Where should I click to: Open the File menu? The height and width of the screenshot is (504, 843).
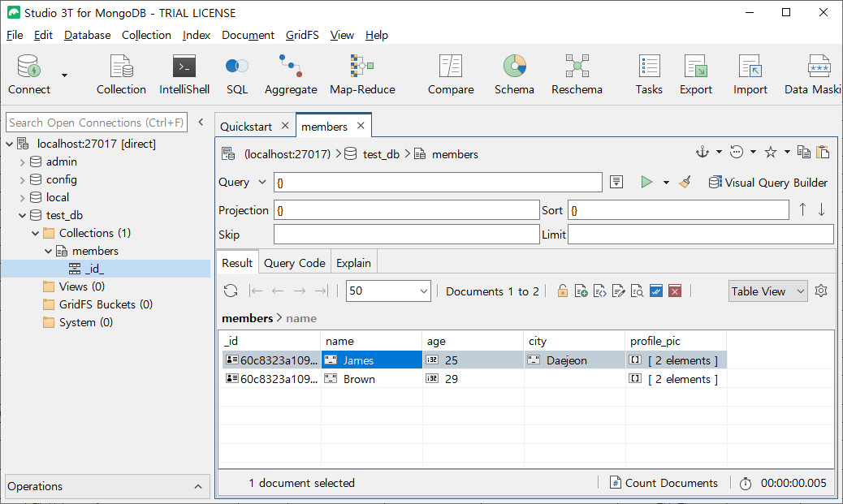15,35
